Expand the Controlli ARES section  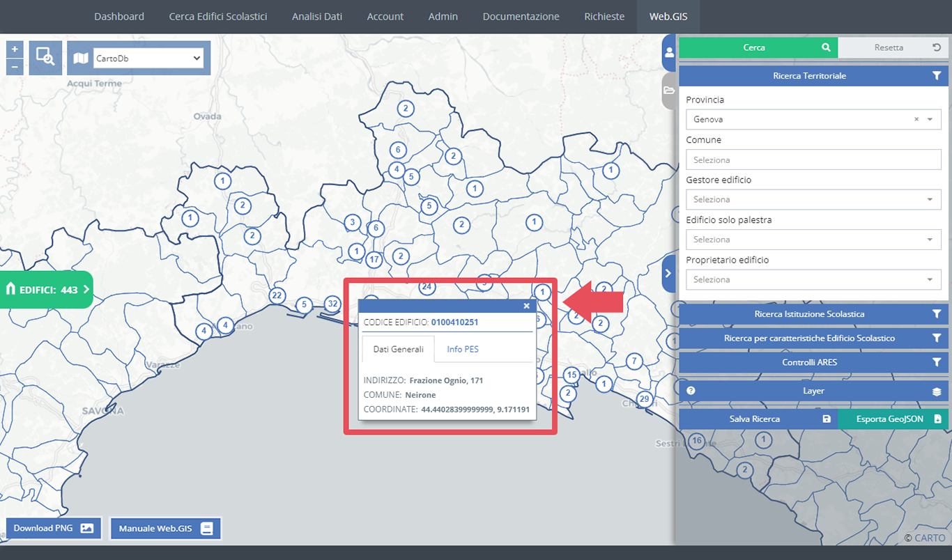point(813,362)
